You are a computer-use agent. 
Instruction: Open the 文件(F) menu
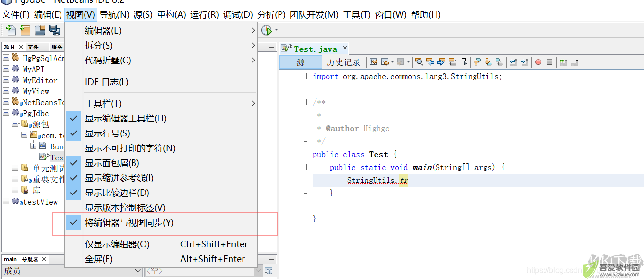16,15
